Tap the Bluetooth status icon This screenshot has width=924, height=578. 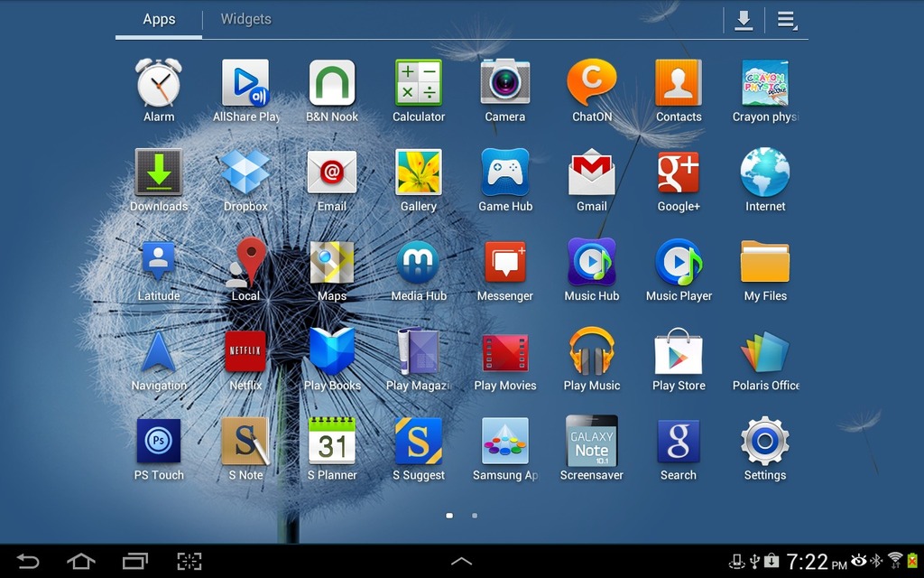coord(876,560)
